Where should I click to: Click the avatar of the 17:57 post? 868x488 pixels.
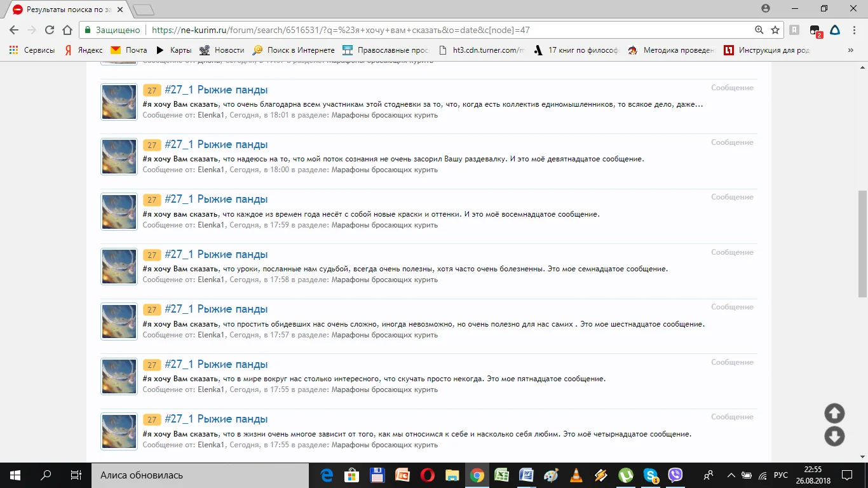pyautogui.click(x=119, y=322)
